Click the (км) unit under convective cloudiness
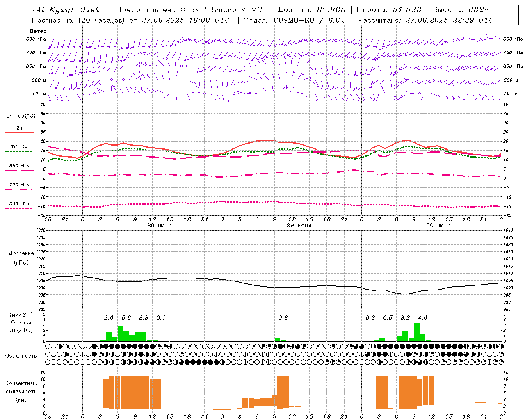Viewport: 525px width, 420px height. (21, 399)
